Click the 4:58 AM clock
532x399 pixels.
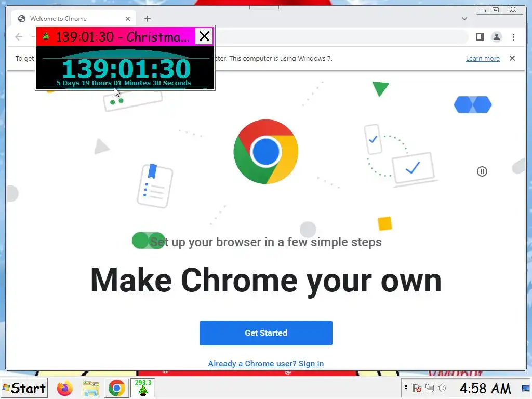click(485, 389)
